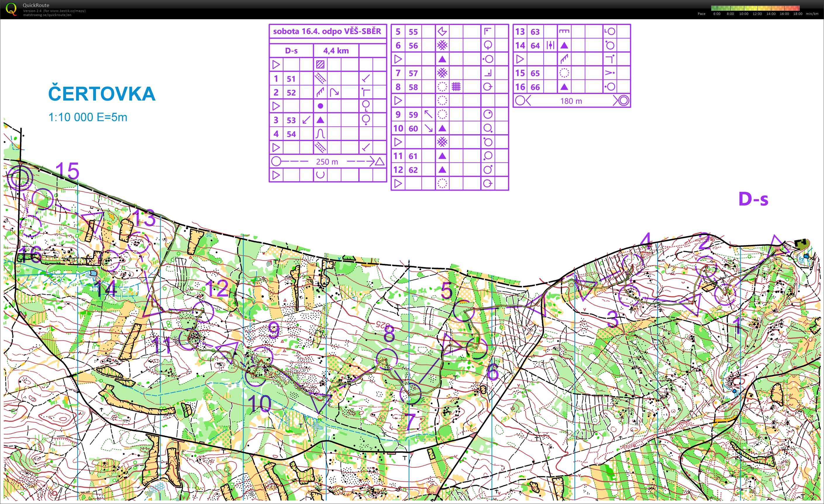This screenshot has width=824, height=504.
Task: Click the finish double-circle symbol in 180 m row
Action: [x=623, y=100]
